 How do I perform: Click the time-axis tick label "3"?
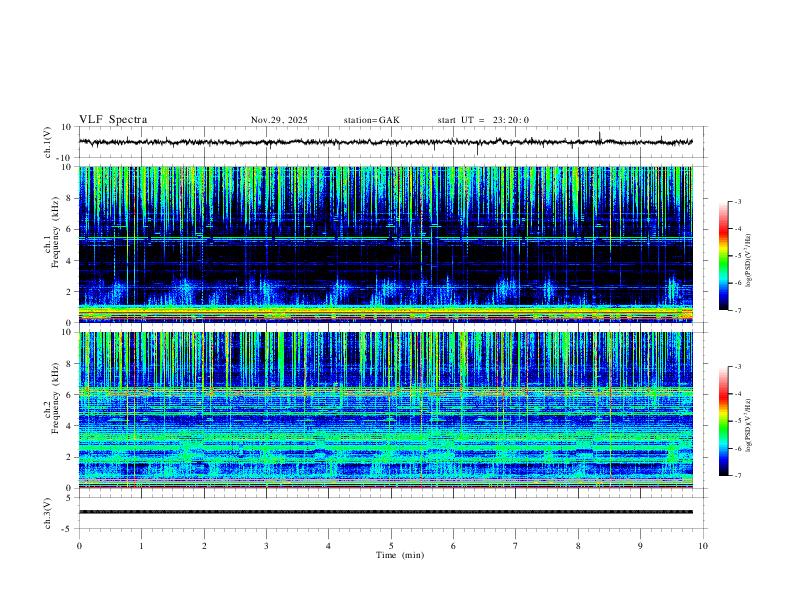click(266, 546)
